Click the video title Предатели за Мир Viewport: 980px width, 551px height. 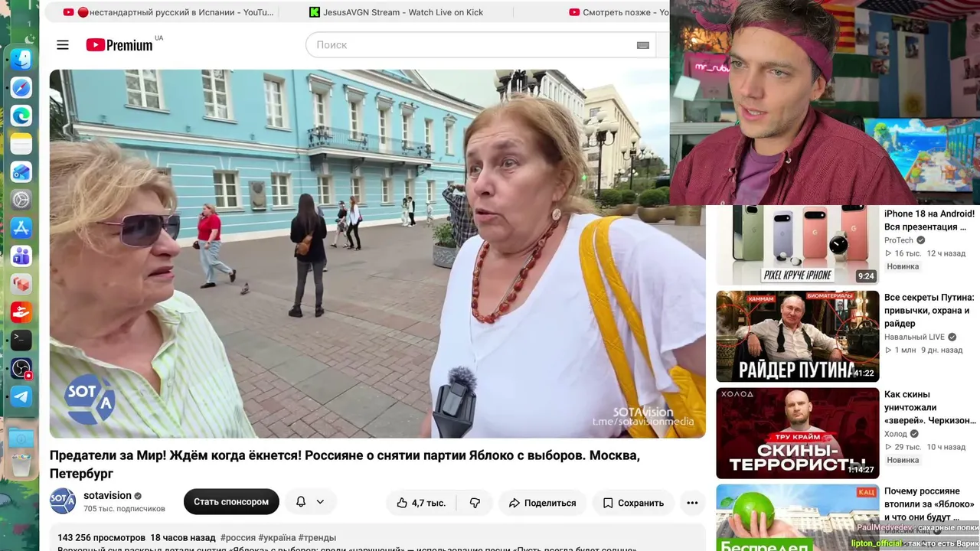(345, 464)
